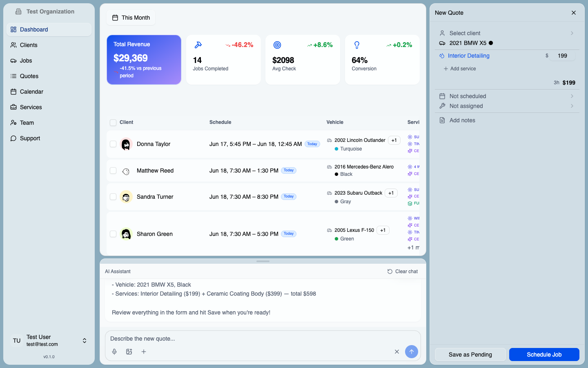Click Add service
Screen dimensions: 588x368
pos(460,69)
